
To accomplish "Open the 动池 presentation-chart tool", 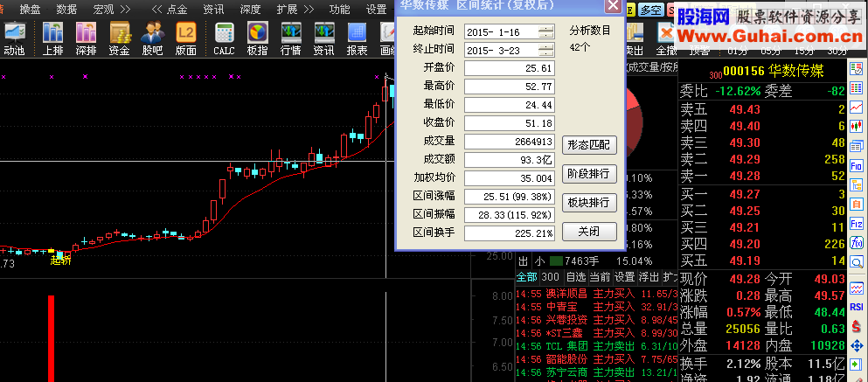I will [x=14, y=38].
